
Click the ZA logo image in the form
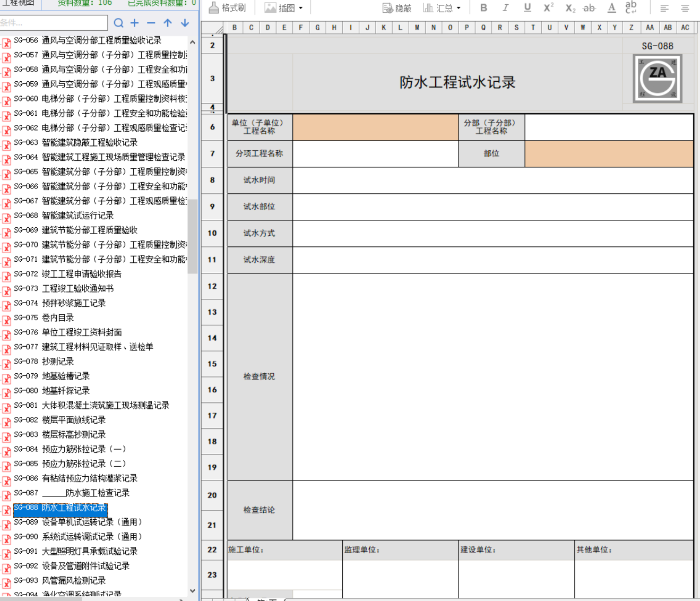click(658, 79)
